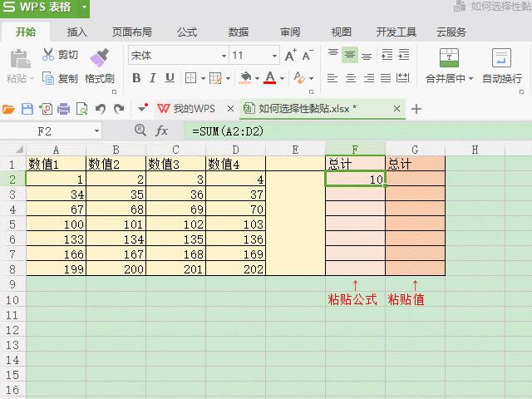Open the font size box 11

point(254,56)
